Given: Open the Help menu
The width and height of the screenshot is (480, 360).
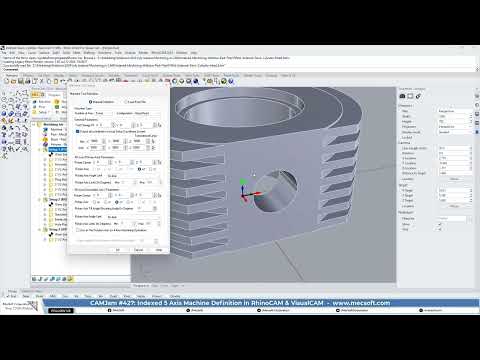Looking at the screenshot, I should pos(194,53).
